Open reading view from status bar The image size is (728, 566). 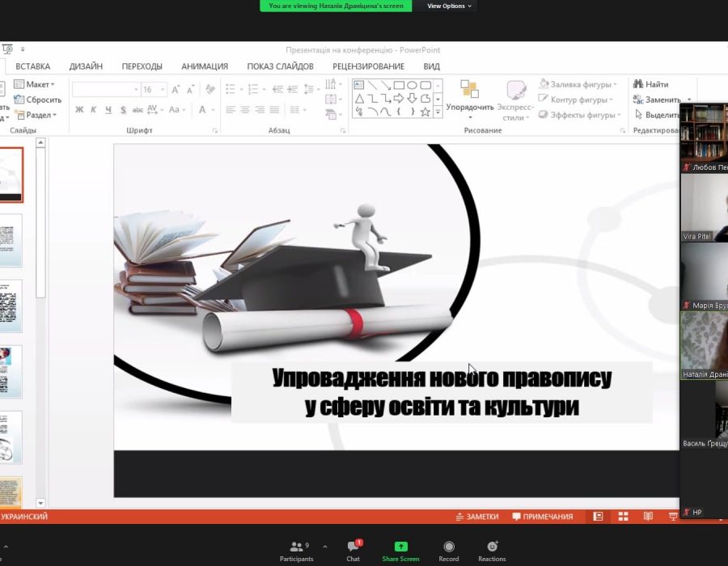(648, 517)
